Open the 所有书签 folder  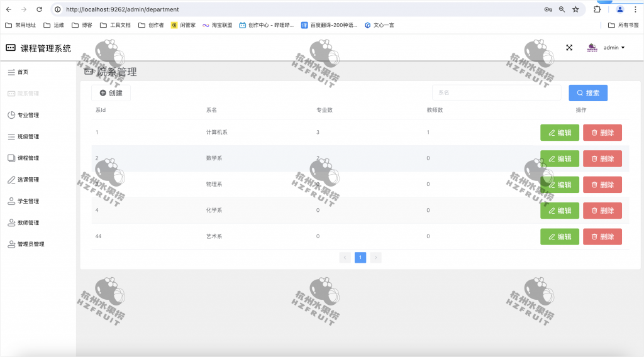[623, 25]
